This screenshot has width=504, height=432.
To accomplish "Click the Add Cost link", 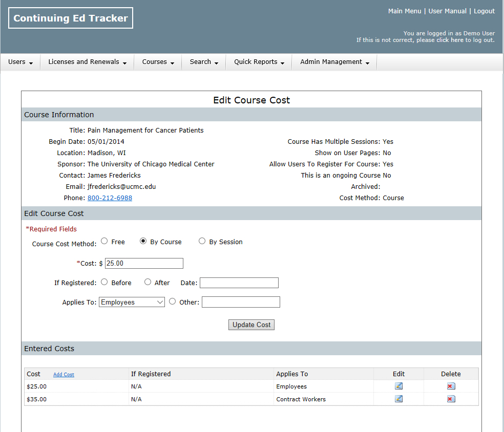I will coord(64,375).
